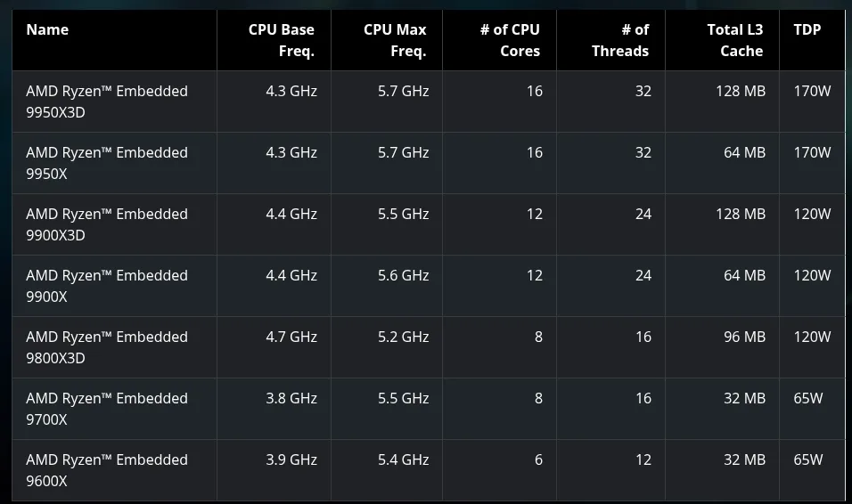Select the "Total L3 Cache" column header

pyautogui.click(x=735, y=40)
